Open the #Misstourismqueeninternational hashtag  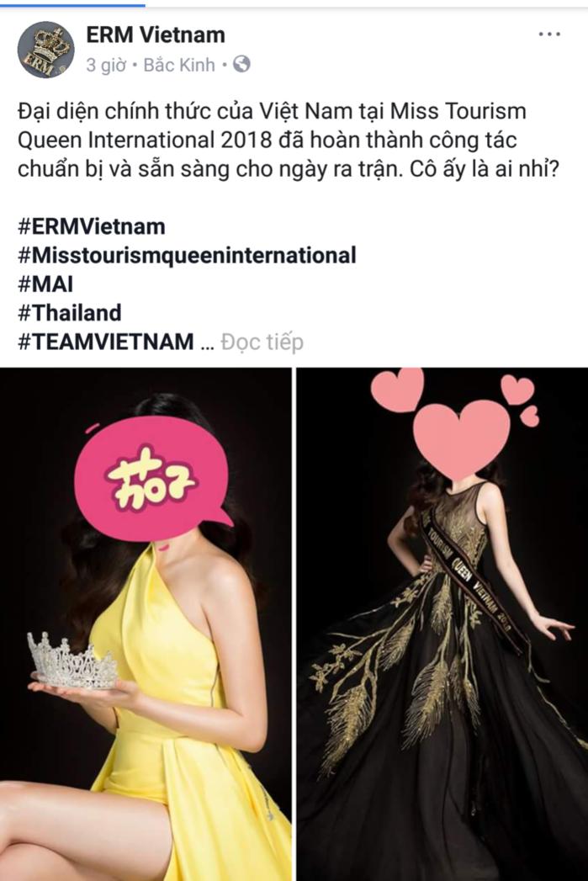coord(187,256)
